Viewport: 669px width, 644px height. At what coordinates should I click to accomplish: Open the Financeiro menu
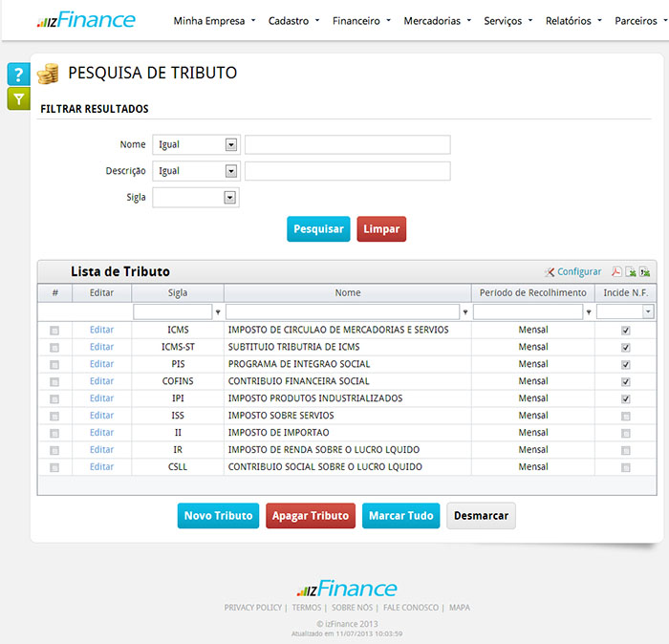[361, 20]
